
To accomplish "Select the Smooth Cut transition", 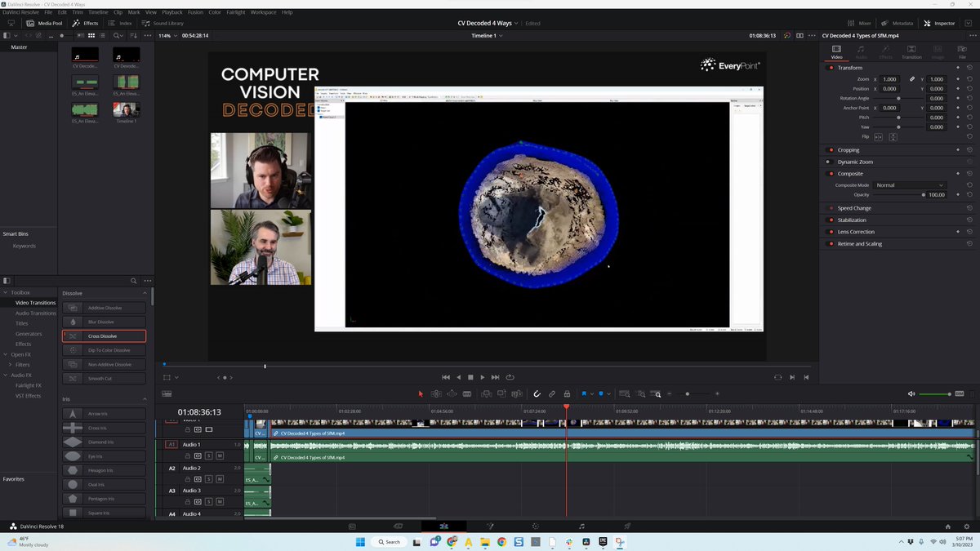I will pyautogui.click(x=105, y=379).
